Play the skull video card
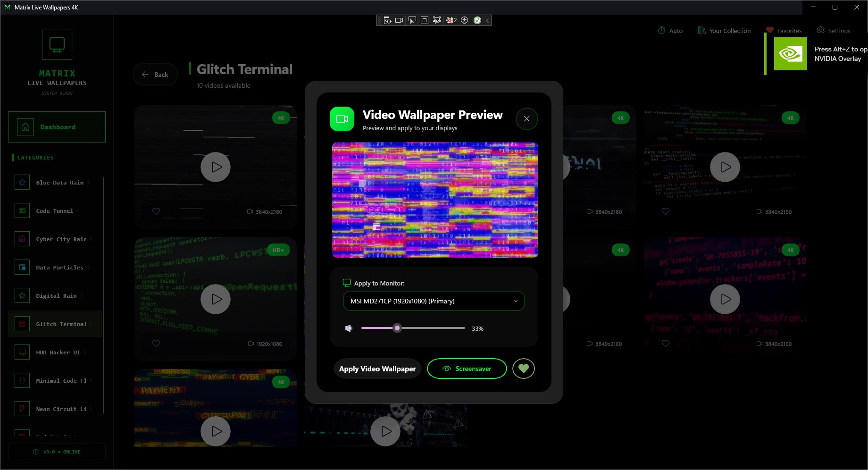 click(385, 431)
